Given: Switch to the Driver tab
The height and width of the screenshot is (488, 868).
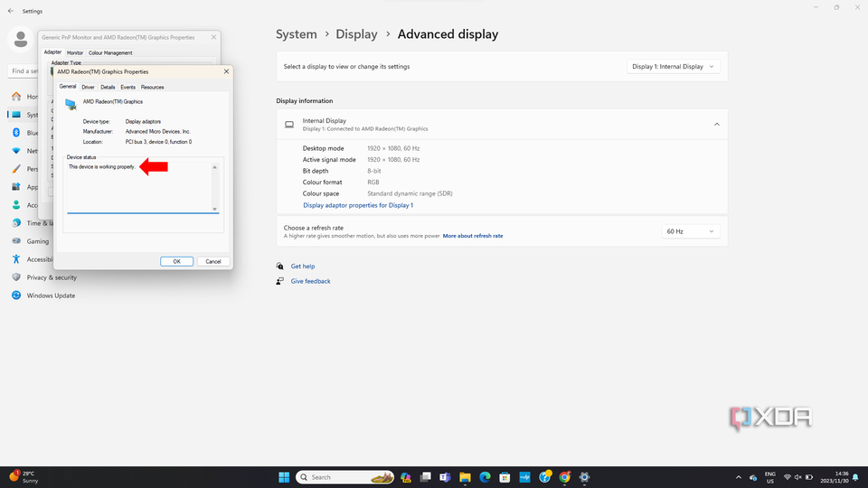Looking at the screenshot, I should click(x=88, y=87).
